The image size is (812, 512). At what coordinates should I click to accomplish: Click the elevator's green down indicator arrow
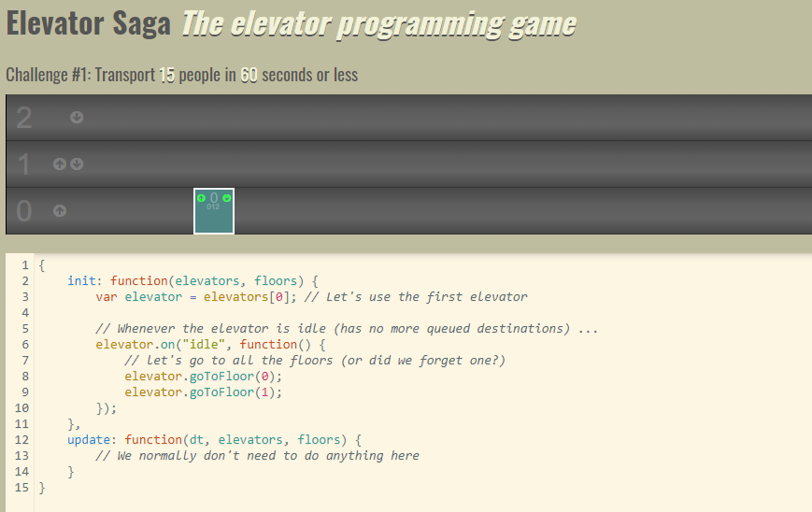(x=226, y=198)
